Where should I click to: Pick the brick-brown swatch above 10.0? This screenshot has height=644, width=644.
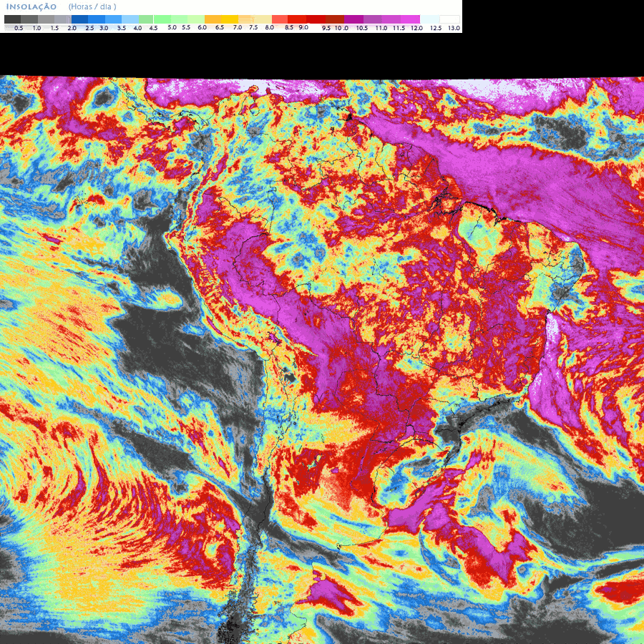[x=335, y=19]
